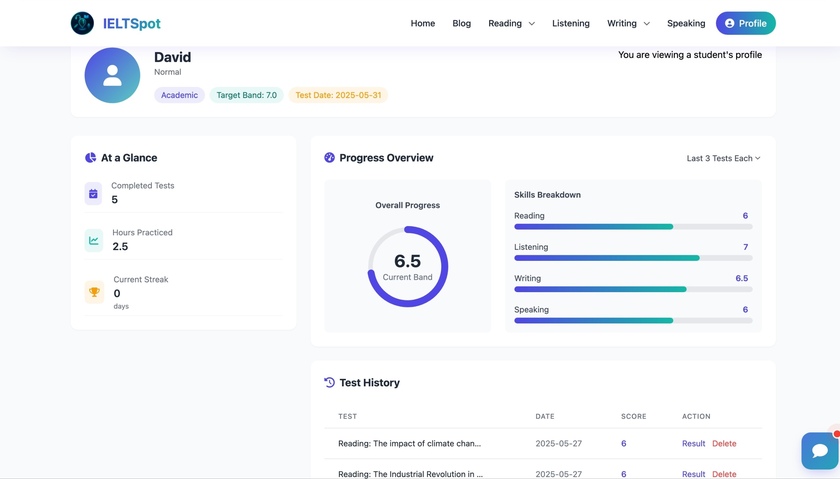
Task: Delete the climate change reading test
Action: pos(724,444)
